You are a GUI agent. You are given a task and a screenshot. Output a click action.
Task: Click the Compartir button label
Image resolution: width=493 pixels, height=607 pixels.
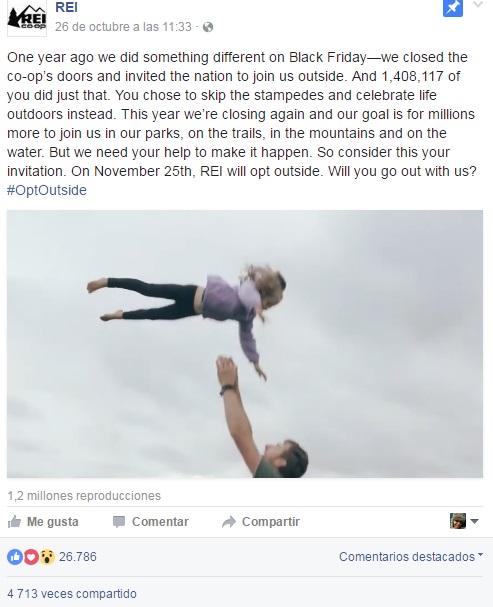click(271, 522)
